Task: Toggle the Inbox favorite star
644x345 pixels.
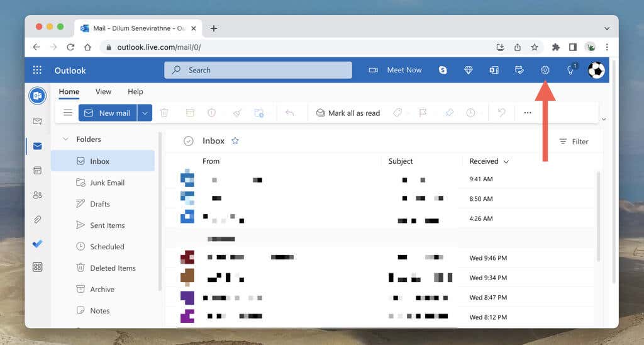Action: pos(235,140)
